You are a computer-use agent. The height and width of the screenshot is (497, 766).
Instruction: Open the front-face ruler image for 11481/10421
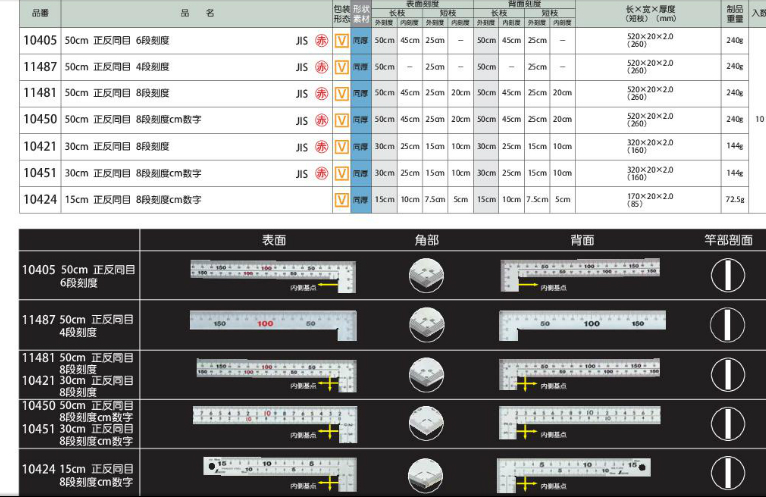click(277, 375)
